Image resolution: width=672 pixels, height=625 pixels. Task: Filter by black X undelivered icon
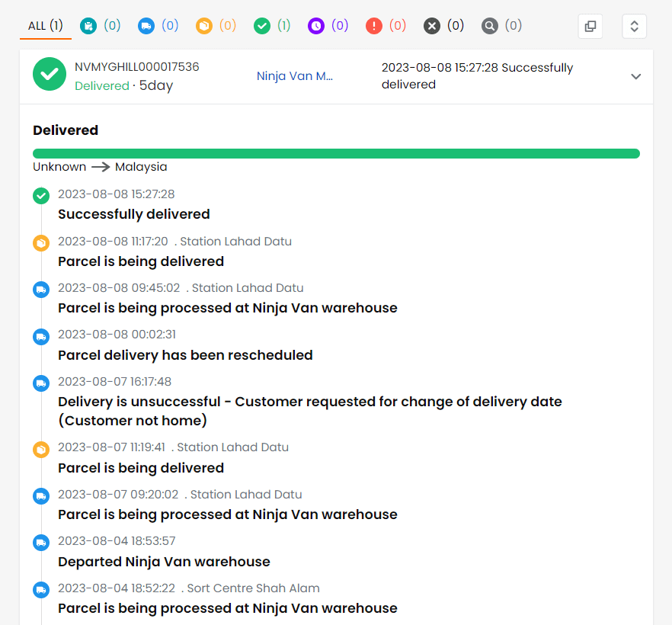pos(432,26)
